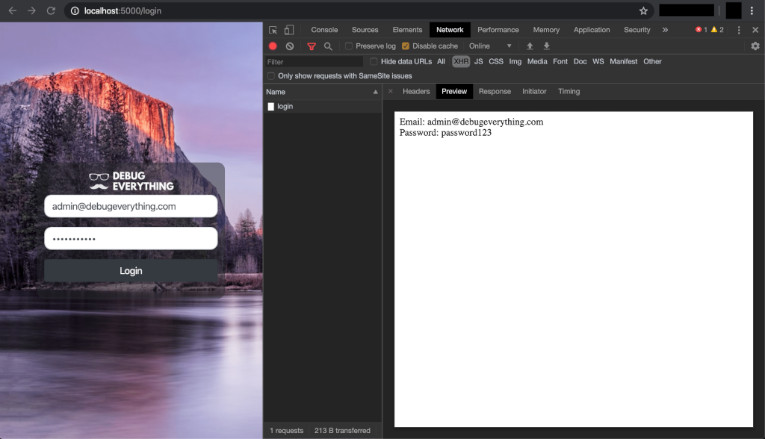The image size is (765, 439).
Task: Click the red error count indicator
Action: (x=702, y=30)
